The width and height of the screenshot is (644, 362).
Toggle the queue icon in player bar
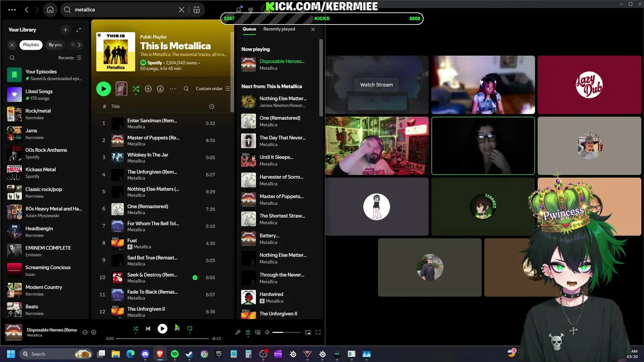(248, 332)
